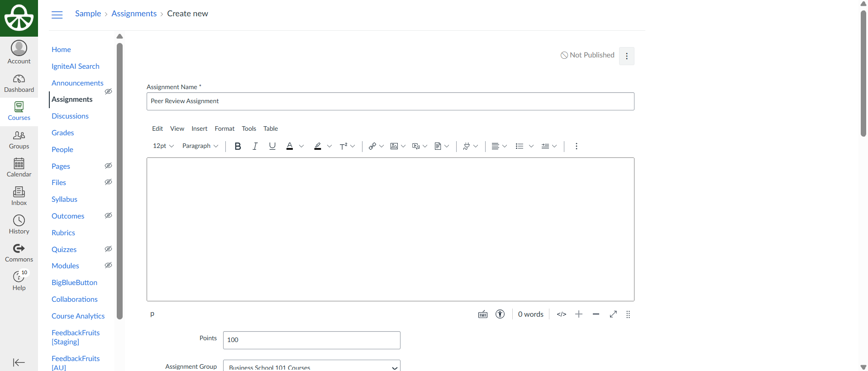Open the accessibility checker icon

[x=500, y=314]
